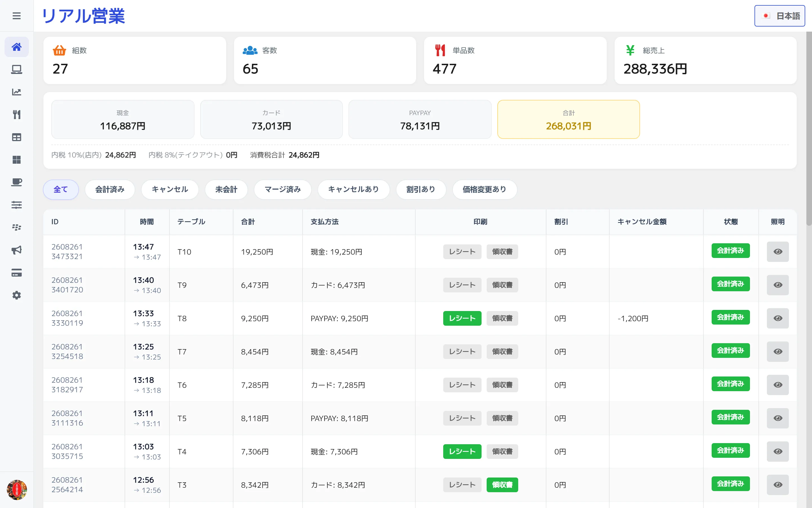Click the 合計 268,031円 highlighted card
Image resolution: width=812 pixels, height=508 pixels.
[568, 119]
